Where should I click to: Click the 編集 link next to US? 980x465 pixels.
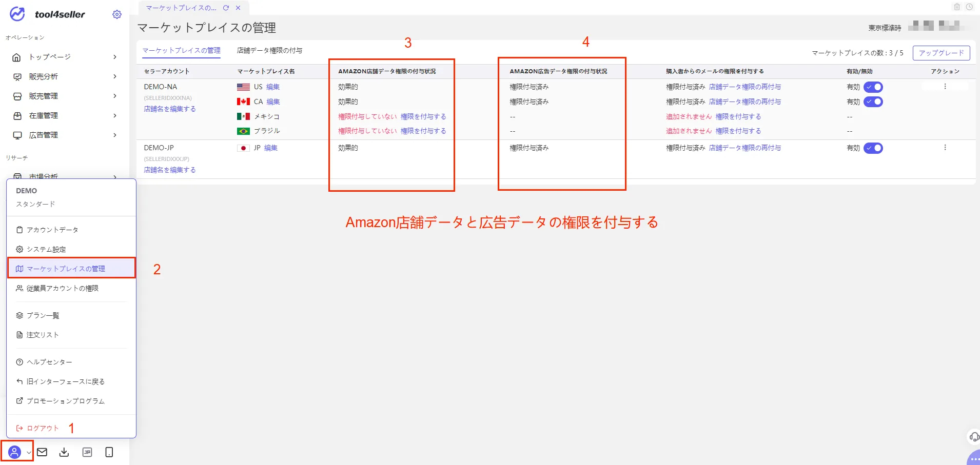(273, 87)
